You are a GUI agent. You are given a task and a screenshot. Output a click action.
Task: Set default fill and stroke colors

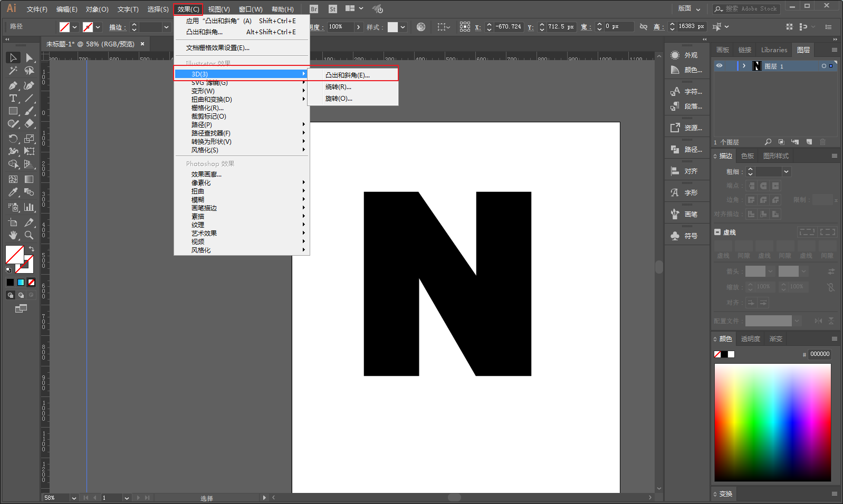[x=8, y=270]
